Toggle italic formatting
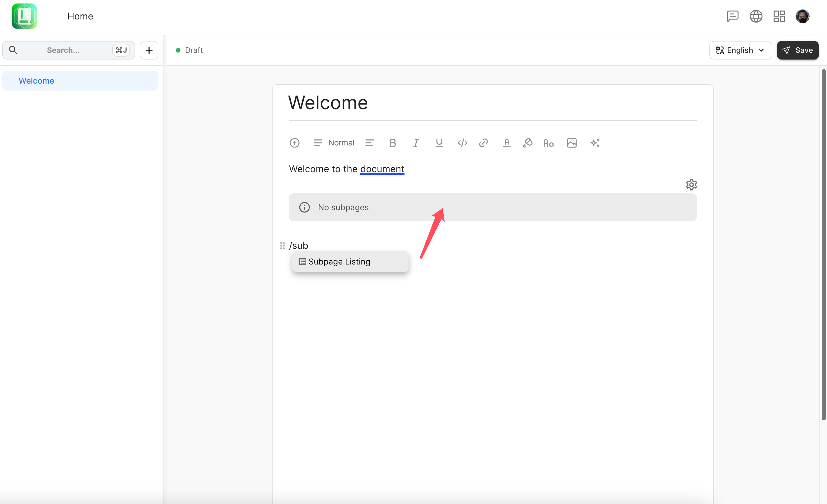The width and height of the screenshot is (827, 504). point(416,143)
